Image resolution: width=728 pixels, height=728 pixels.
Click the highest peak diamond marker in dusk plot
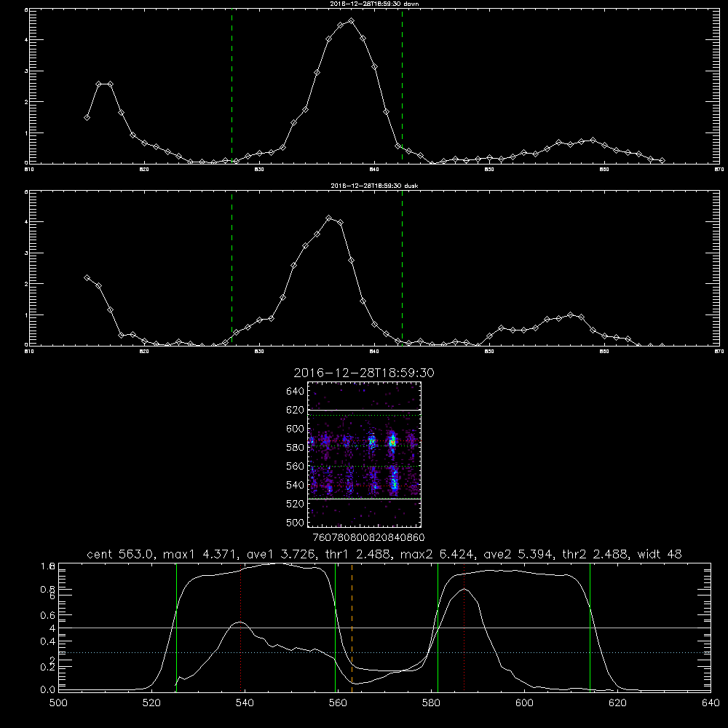click(329, 218)
